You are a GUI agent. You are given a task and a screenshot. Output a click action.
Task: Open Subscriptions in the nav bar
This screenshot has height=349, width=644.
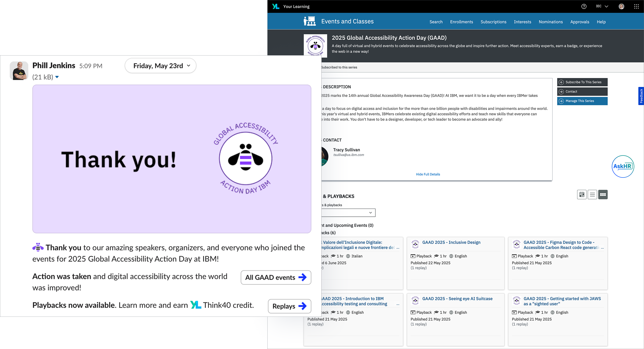493,22
